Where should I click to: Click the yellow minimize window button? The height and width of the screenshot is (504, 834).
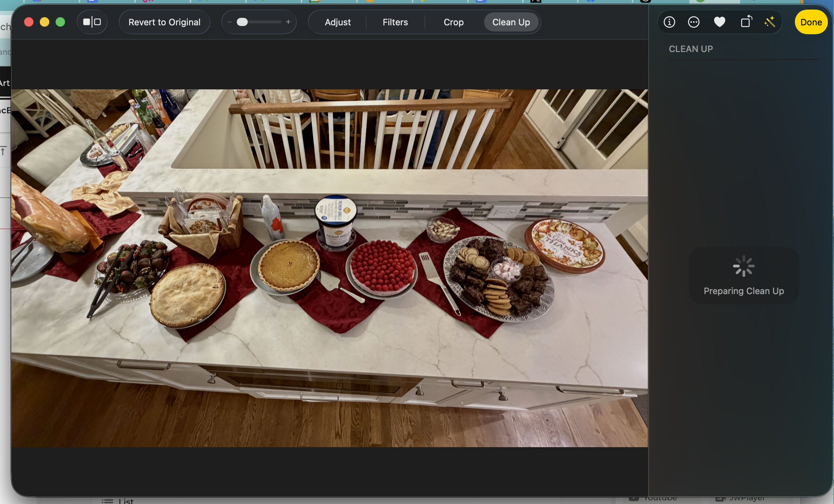point(45,22)
